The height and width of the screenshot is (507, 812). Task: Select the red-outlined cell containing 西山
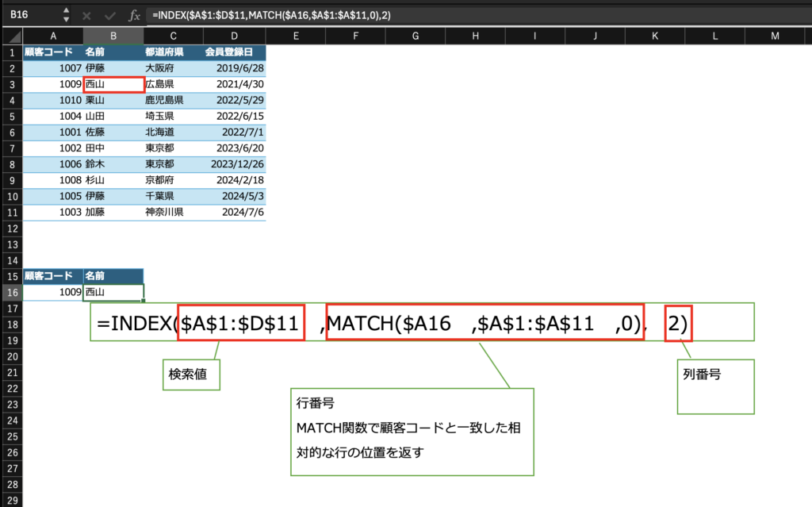(x=113, y=84)
